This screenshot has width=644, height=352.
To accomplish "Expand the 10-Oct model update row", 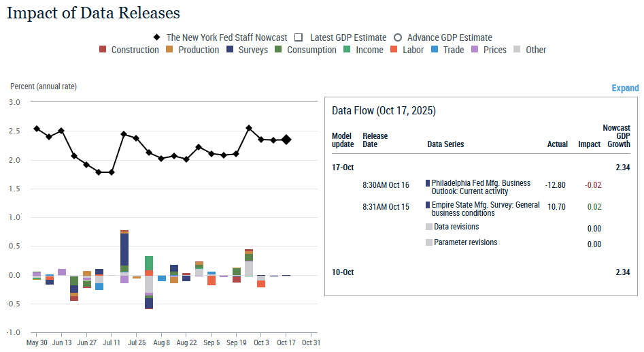I will pyautogui.click(x=343, y=272).
